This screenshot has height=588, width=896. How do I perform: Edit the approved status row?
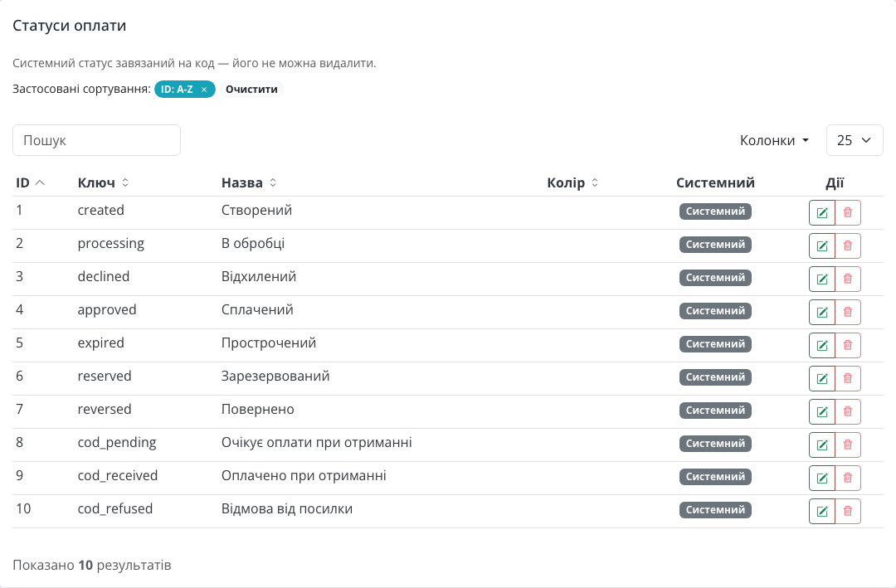tap(821, 312)
